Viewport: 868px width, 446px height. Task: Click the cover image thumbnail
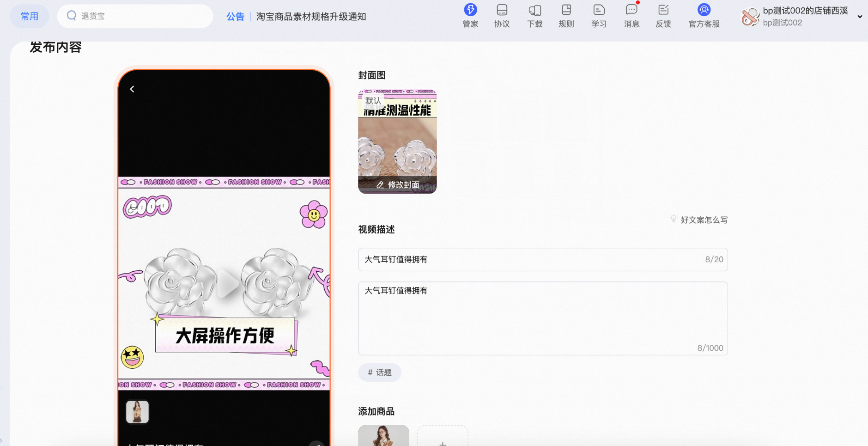click(x=397, y=141)
